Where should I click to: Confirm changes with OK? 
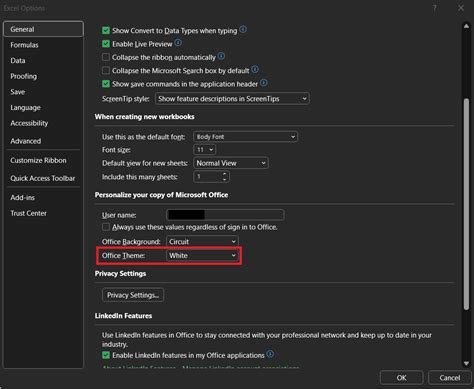(401, 378)
